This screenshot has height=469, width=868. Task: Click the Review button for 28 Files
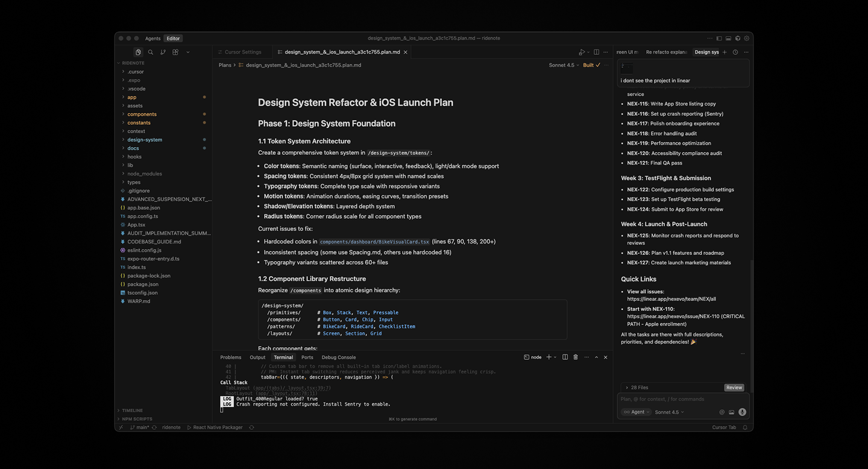[734, 388]
